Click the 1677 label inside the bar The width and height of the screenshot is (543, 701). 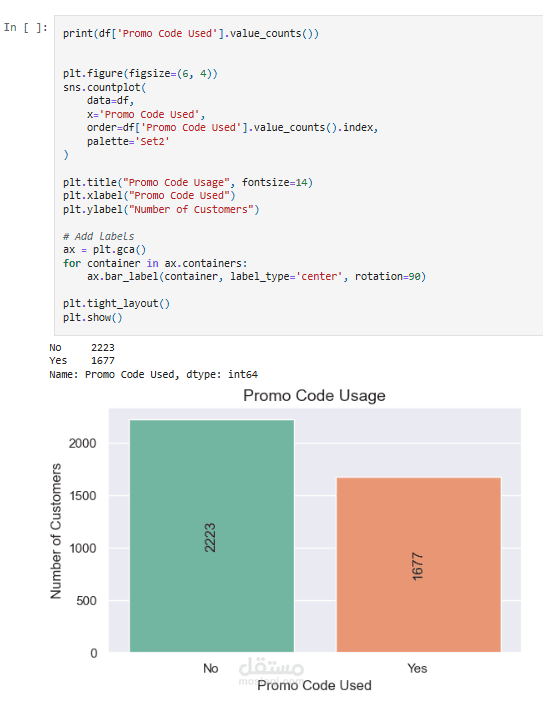pyautogui.click(x=417, y=566)
